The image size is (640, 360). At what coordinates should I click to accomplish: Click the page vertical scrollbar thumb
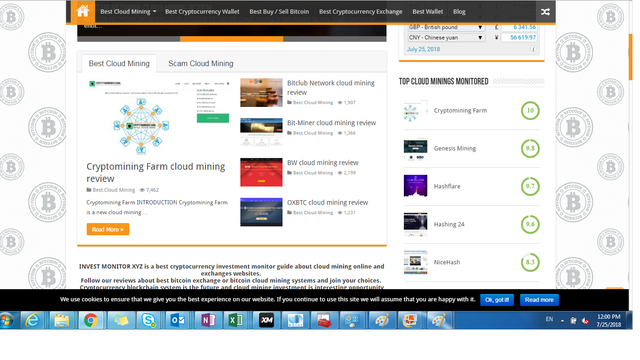[631, 56]
